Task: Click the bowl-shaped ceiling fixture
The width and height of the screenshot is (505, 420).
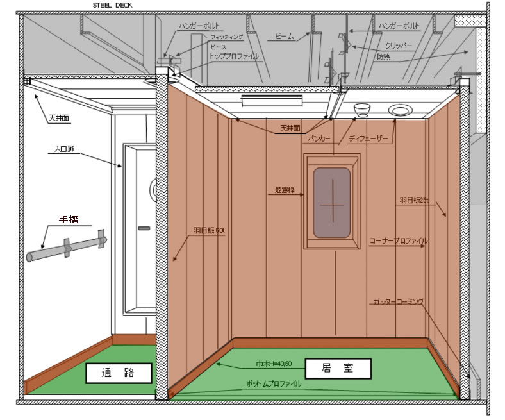Action: coord(363,108)
